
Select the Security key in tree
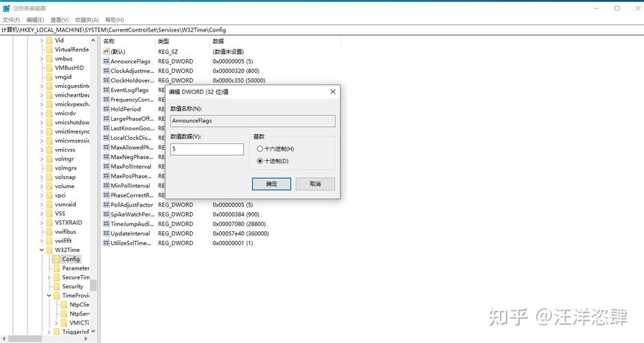[x=72, y=286]
